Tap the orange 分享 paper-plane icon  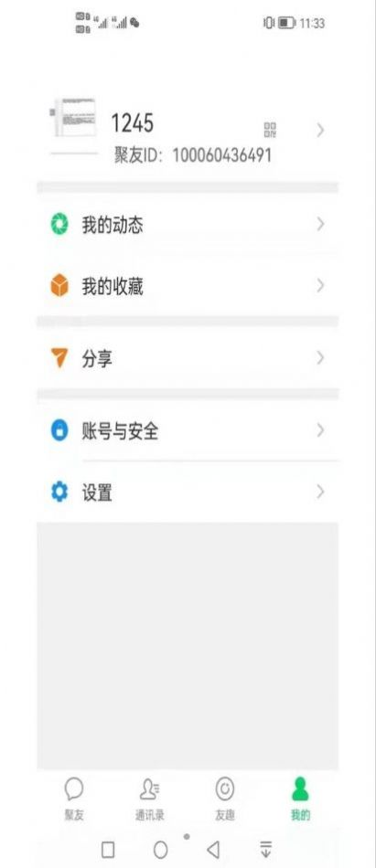(x=59, y=358)
